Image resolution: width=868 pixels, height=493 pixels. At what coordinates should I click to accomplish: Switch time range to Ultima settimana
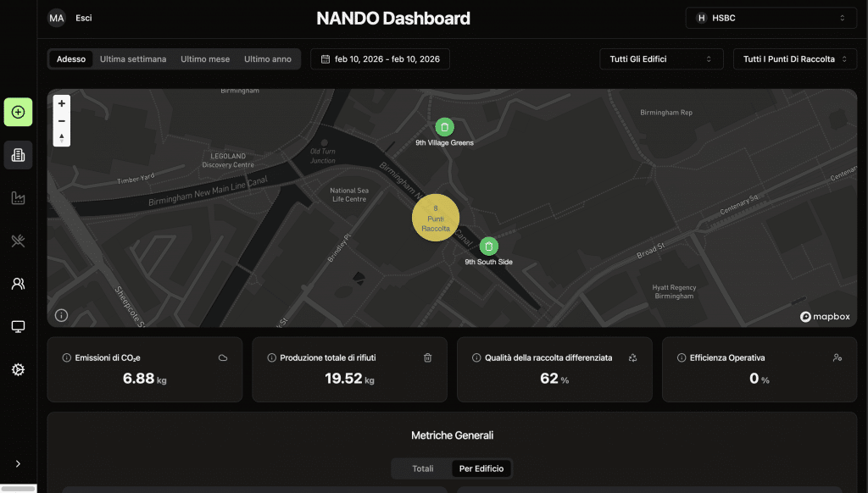coord(133,59)
